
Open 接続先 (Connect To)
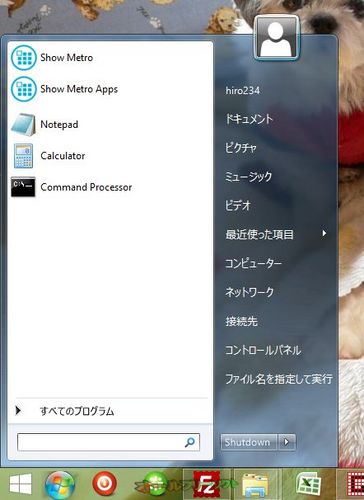coord(242,321)
